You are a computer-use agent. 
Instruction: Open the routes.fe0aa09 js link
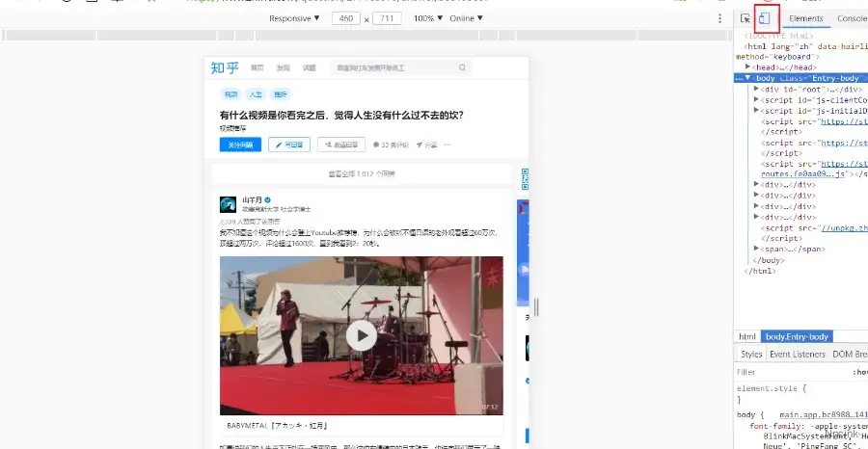pyautogui.click(x=803, y=173)
